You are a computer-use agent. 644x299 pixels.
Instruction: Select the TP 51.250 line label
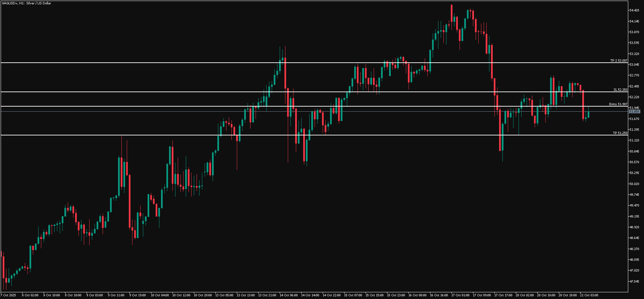click(x=620, y=133)
